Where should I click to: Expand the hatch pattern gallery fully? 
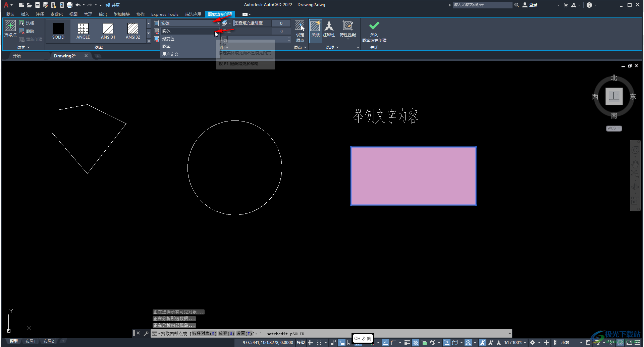149,41
